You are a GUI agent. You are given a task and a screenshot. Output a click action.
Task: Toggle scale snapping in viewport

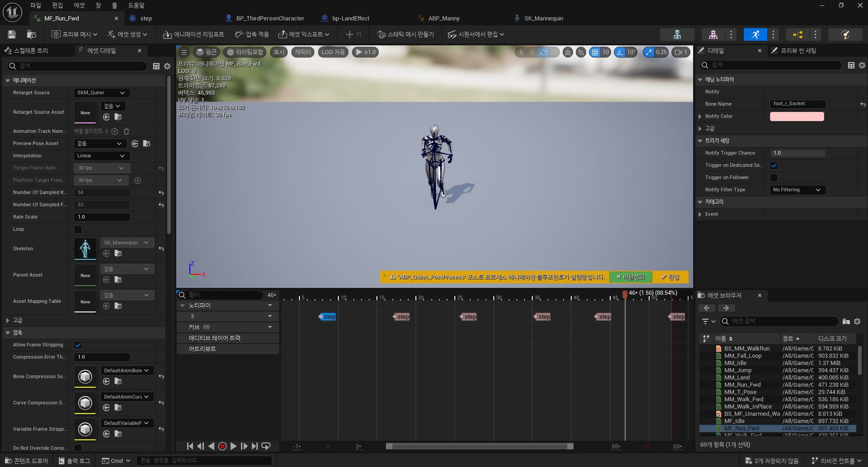[649, 52]
